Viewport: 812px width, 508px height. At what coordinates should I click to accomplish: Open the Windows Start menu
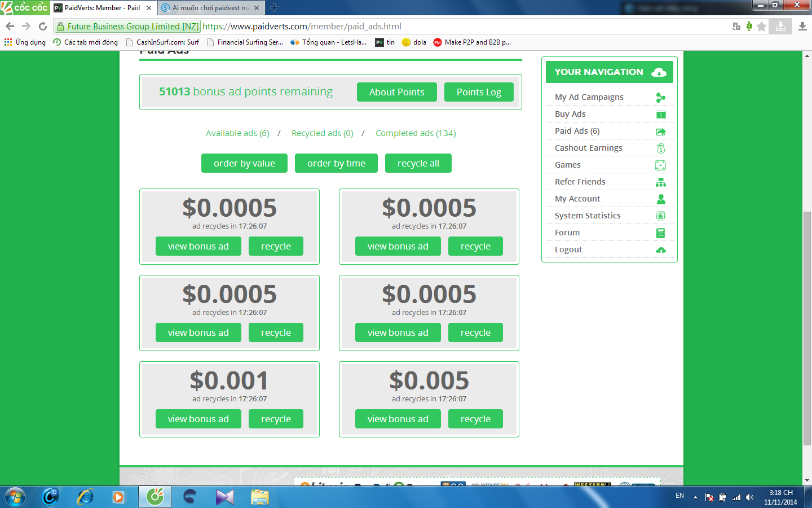[x=15, y=497]
